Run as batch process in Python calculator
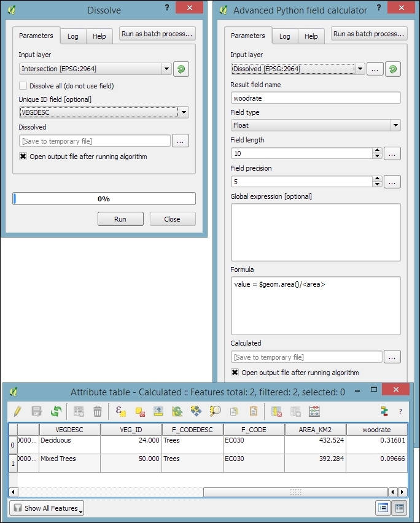Viewport: 420px width, 523px height. tap(369, 34)
